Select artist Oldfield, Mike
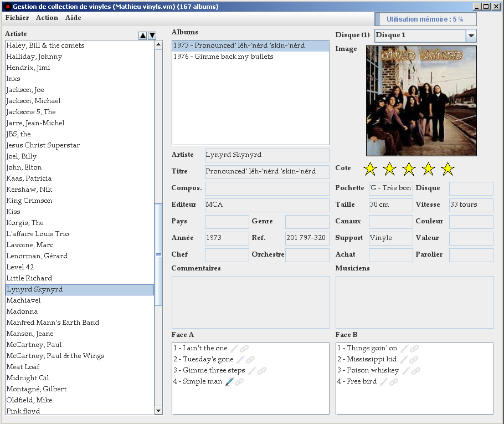The width and height of the screenshot is (504, 424). (80, 401)
